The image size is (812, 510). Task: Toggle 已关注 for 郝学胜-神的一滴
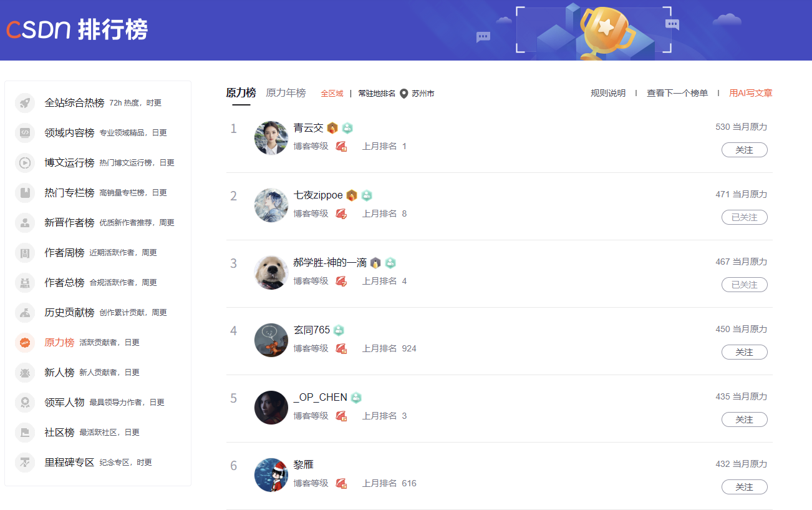pyautogui.click(x=744, y=285)
